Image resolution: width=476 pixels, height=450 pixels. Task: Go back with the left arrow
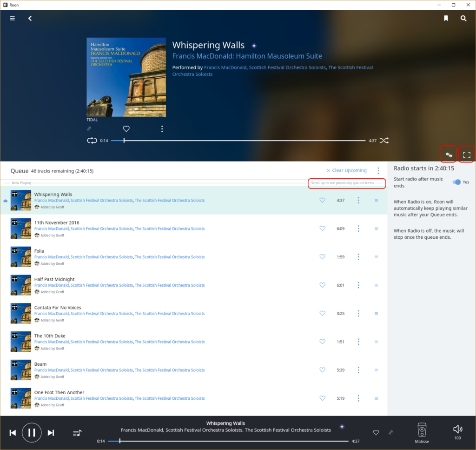[x=30, y=18]
